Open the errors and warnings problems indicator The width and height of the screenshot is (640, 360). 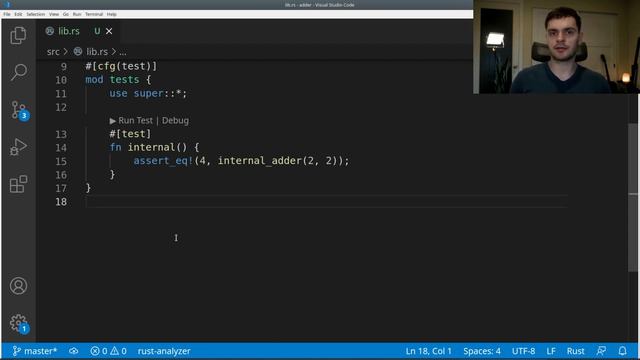coord(109,351)
